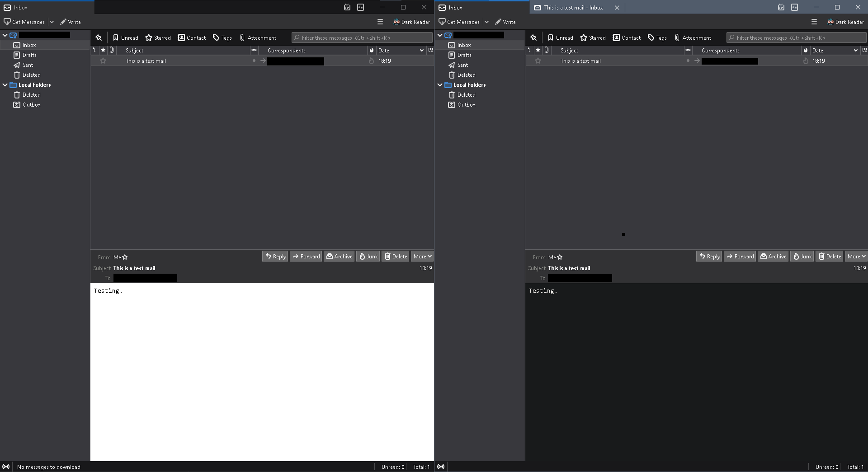868x472 pixels.
Task: Open tasks icon in right window
Action: point(794,7)
